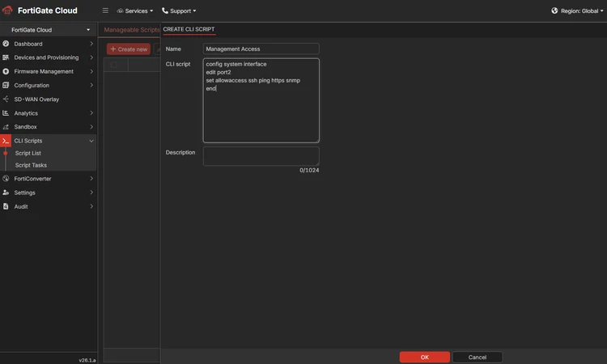This screenshot has width=607, height=364.
Task: Click the FortiGate Cloud logo icon
Action: pos(7,11)
